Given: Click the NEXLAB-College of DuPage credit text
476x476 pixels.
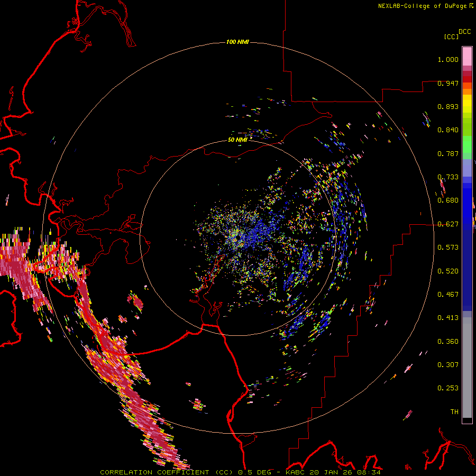Looking at the screenshot, I should tap(422, 6).
